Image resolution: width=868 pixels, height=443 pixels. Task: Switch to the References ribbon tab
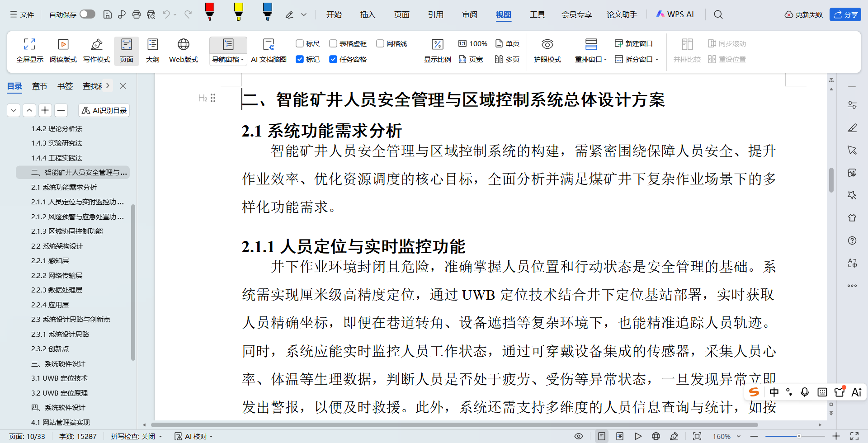coord(436,14)
